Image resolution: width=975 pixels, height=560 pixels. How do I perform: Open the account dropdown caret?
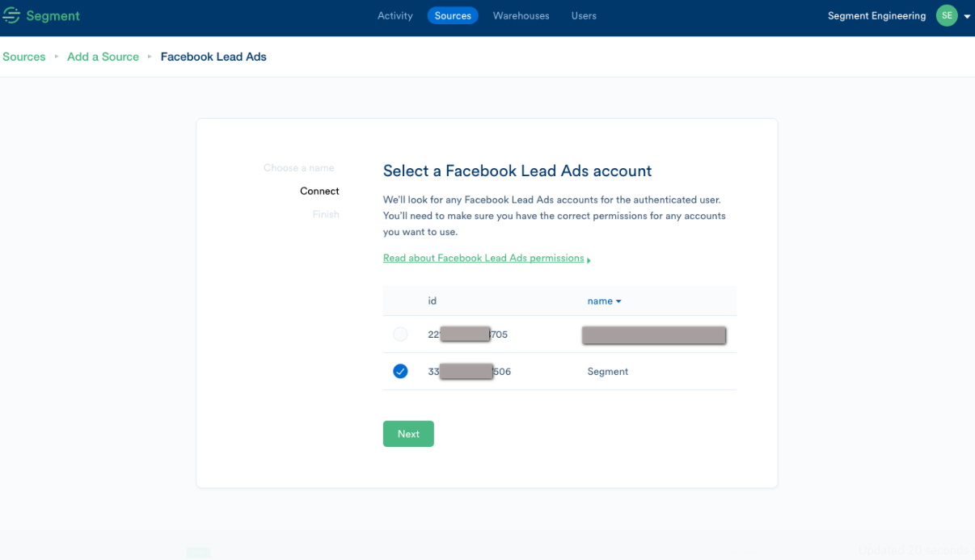tap(967, 16)
